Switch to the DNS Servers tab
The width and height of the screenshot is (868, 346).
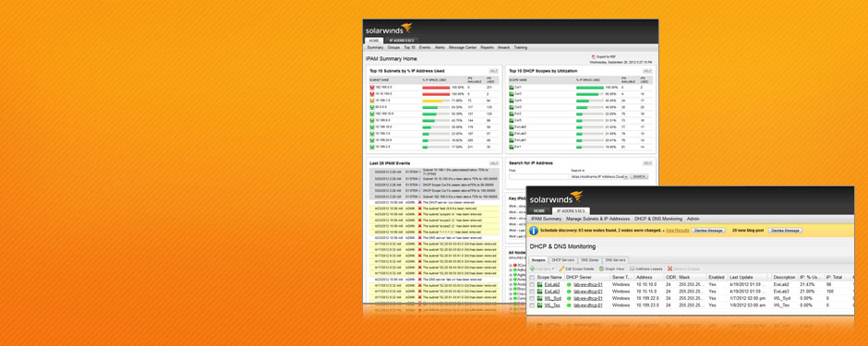coord(616,260)
